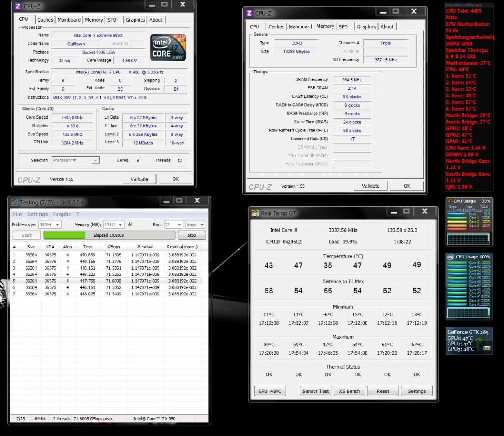Switch to Mainboard tab in left CPU-Z window
This screenshot has width=504, height=436.
[x=69, y=20]
